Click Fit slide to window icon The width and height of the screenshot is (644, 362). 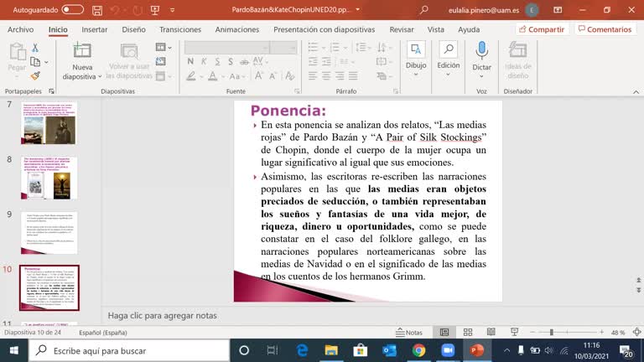pos(636,333)
